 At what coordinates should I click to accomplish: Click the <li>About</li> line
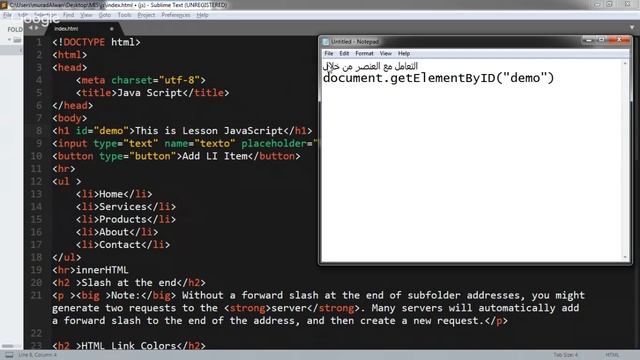117,232
